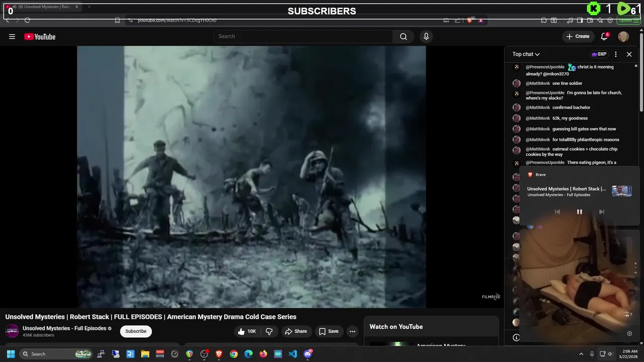The height and width of the screenshot is (362, 644).
Task: Open the Windows Start menu
Action: click(11, 354)
